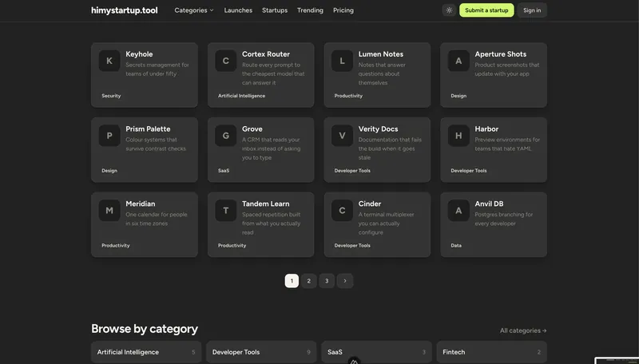The height and width of the screenshot is (364, 639).
Task: Click the Lumen Notes L logo icon
Action: click(342, 61)
